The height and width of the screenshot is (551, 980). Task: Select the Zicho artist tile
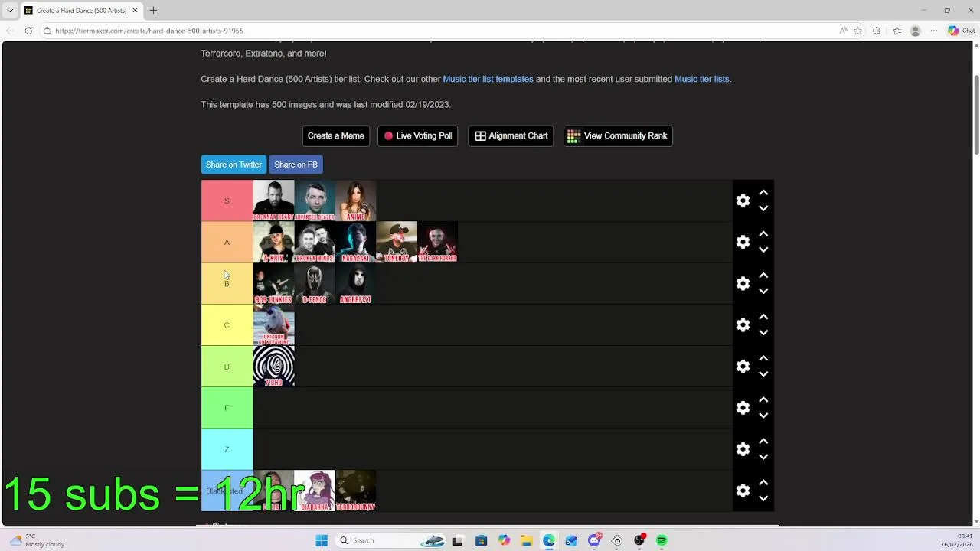click(x=273, y=366)
